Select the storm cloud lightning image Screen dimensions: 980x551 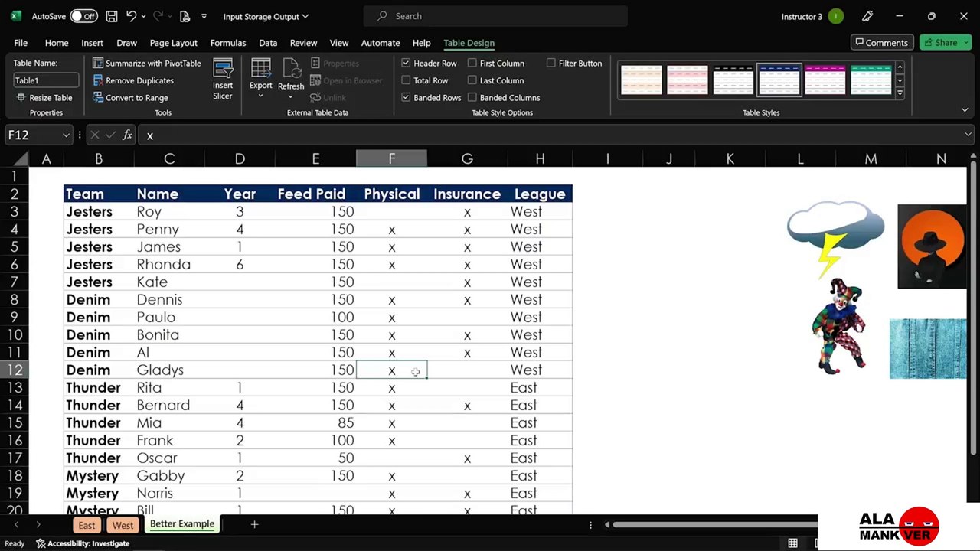tap(836, 239)
